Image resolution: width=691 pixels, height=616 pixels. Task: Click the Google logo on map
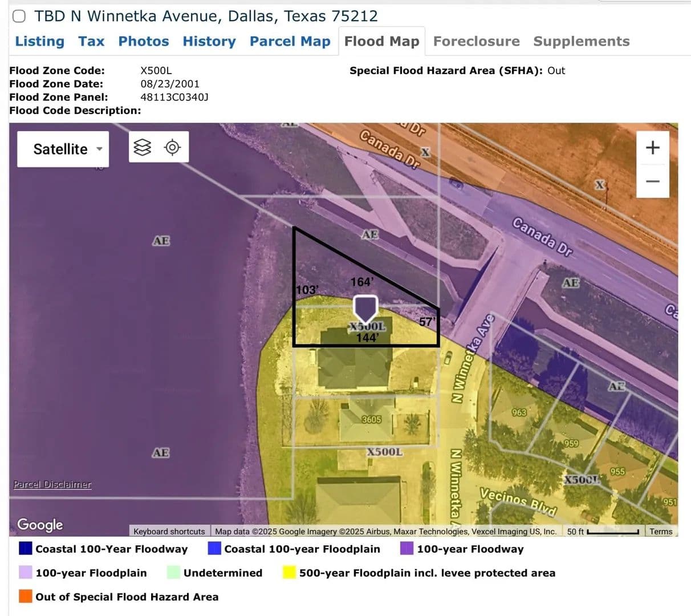coord(40,524)
